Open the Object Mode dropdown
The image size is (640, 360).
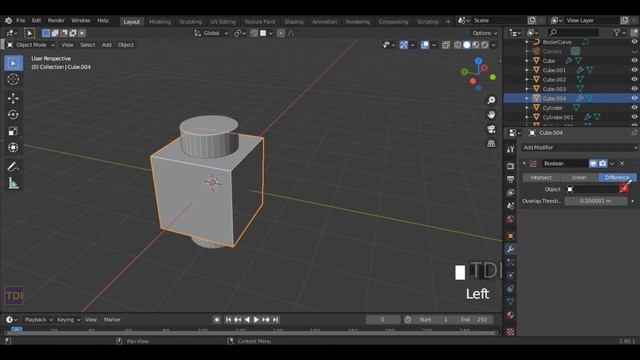click(x=31, y=45)
